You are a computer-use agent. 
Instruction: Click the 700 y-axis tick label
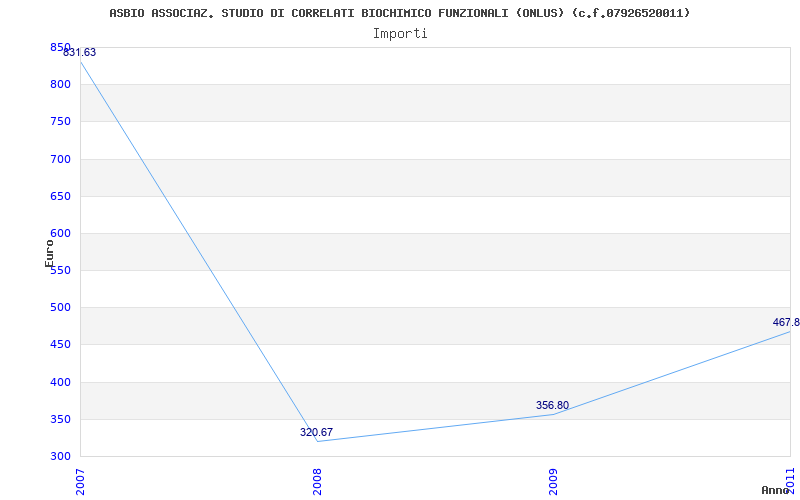[x=60, y=159]
